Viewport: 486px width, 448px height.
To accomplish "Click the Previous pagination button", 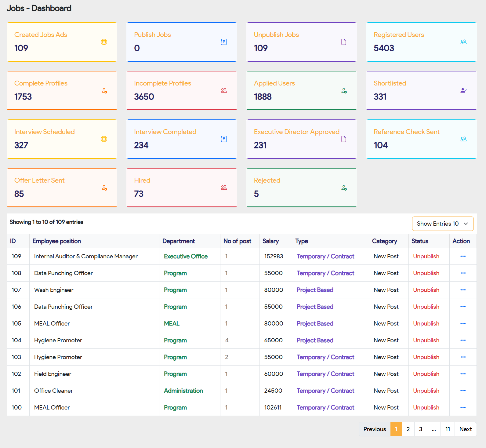I will tap(375, 429).
